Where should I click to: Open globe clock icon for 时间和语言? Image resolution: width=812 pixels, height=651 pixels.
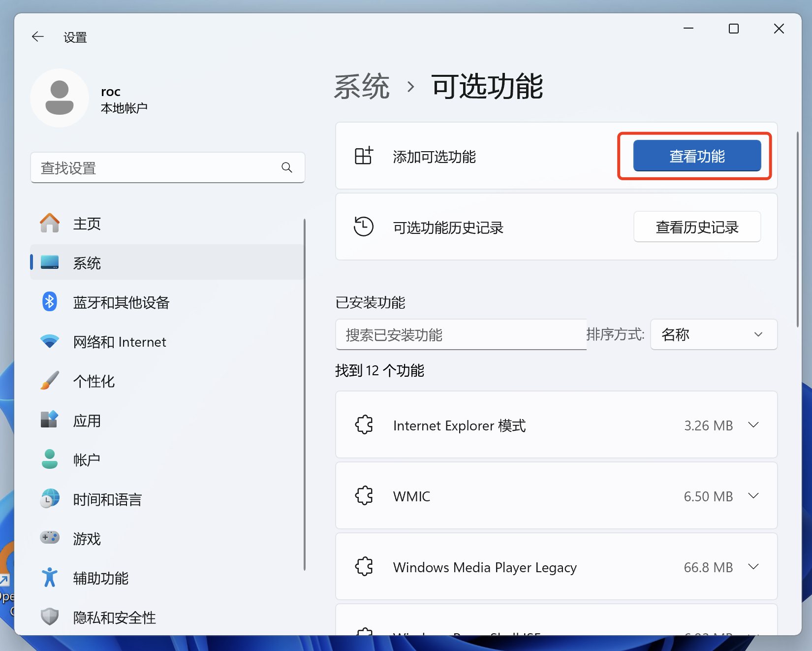(50, 499)
